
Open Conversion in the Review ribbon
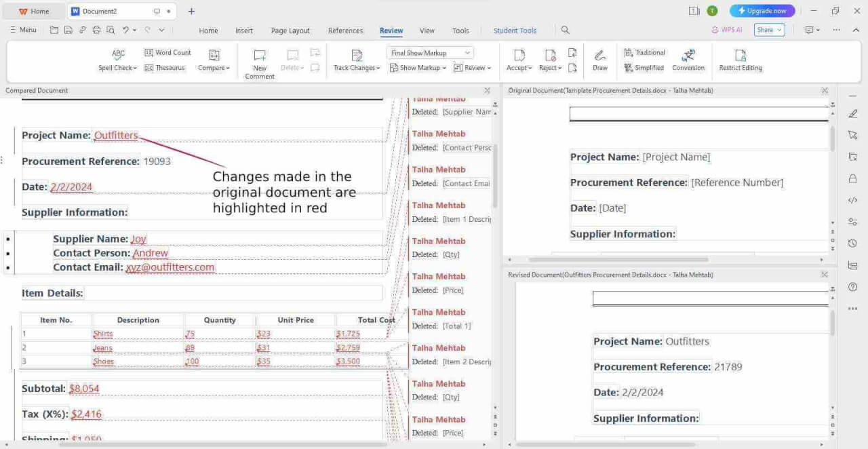click(688, 60)
